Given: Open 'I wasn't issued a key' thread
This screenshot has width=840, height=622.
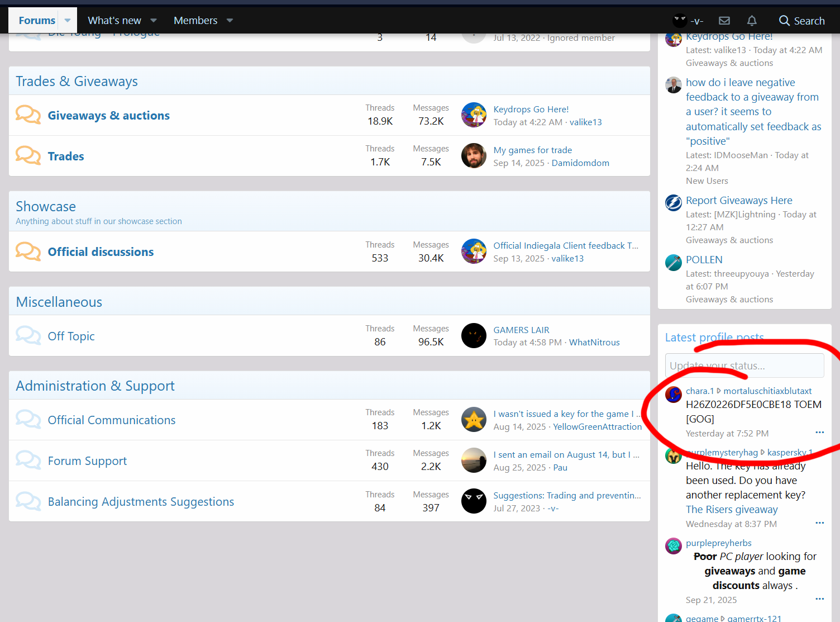Looking at the screenshot, I should point(567,414).
